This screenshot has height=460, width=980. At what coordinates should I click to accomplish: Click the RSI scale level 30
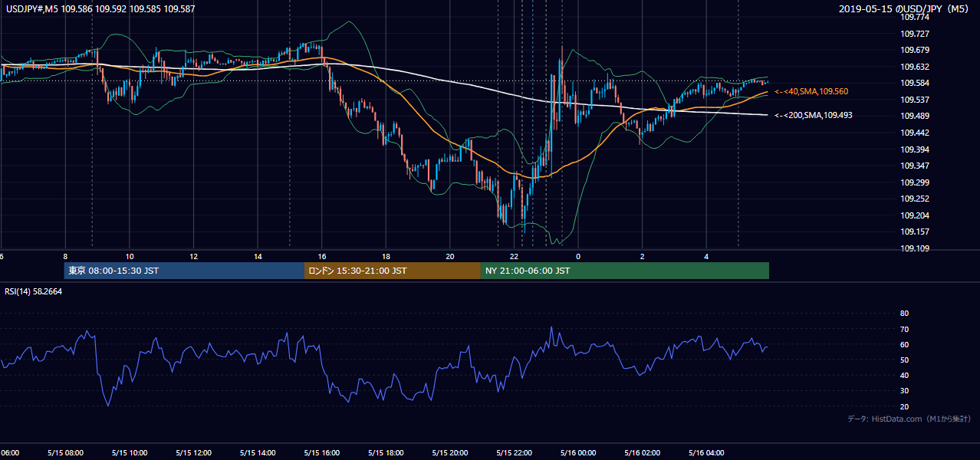pyautogui.click(x=904, y=391)
